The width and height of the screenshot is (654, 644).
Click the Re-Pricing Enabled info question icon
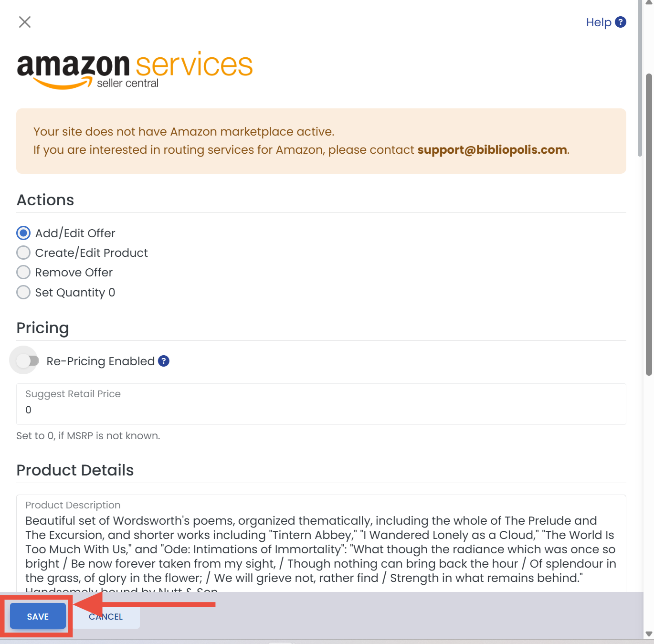click(164, 361)
